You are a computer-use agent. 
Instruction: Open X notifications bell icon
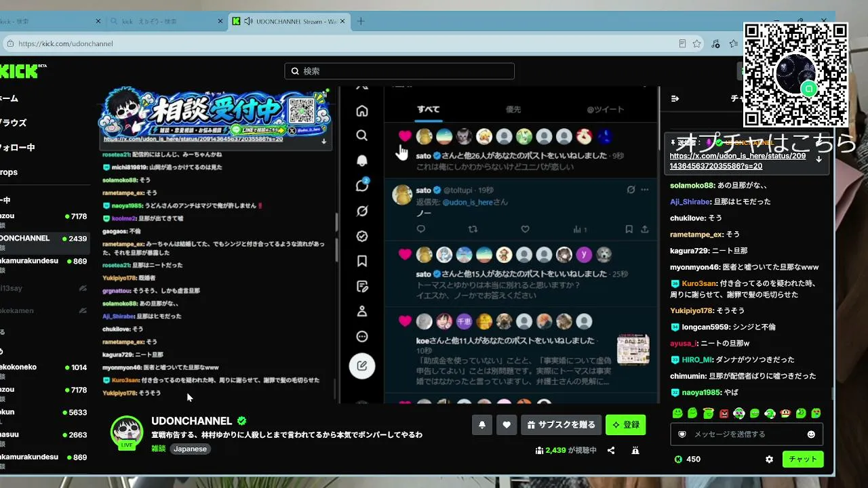[362, 161]
